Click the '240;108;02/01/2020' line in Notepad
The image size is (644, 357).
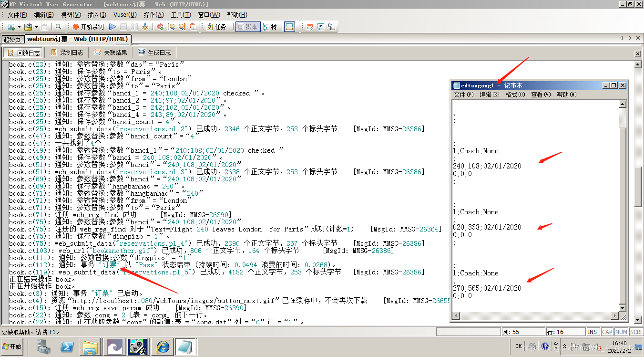[x=487, y=166]
